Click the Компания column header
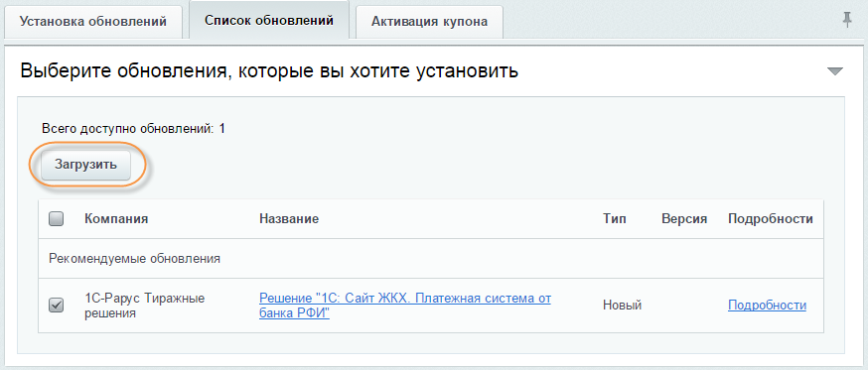868x370 pixels. (116, 219)
